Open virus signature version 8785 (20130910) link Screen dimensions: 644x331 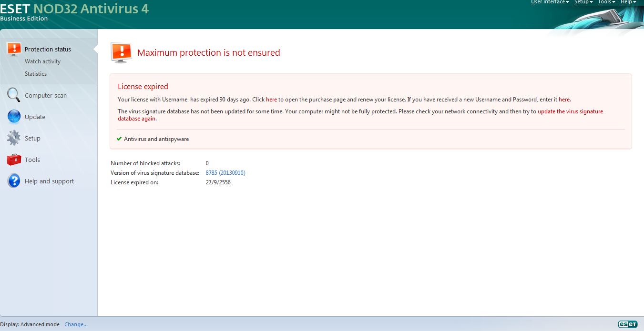(x=225, y=173)
